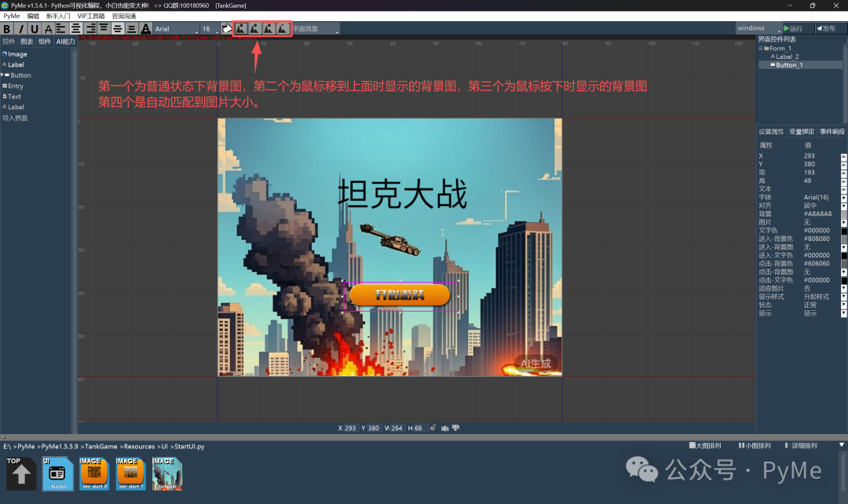Select Label_2 in the widget tree
848x504 pixels.
(787, 57)
